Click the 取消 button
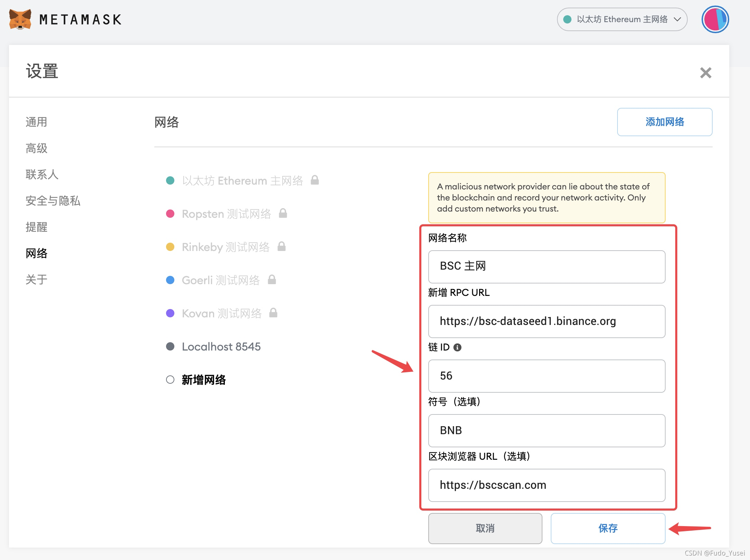This screenshot has width=750, height=560. pyautogui.click(x=485, y=528)
